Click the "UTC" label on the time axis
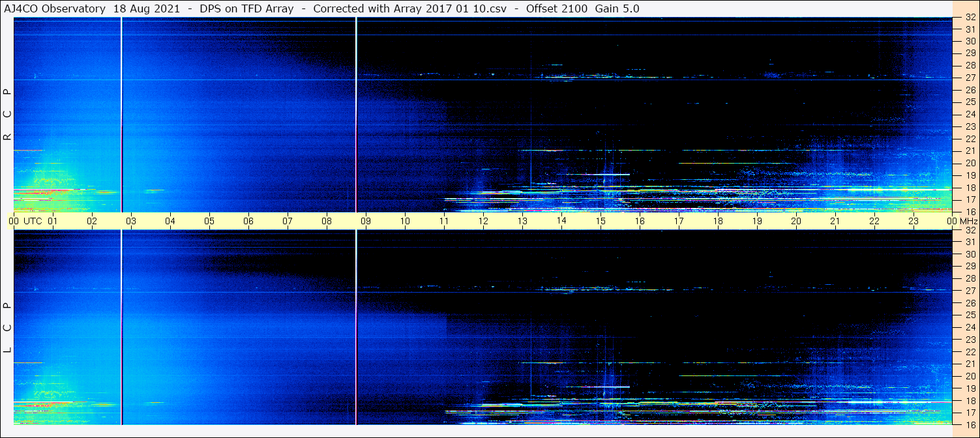Image resolution: width=980 pixels, height=438 pixels. point(33,221)
